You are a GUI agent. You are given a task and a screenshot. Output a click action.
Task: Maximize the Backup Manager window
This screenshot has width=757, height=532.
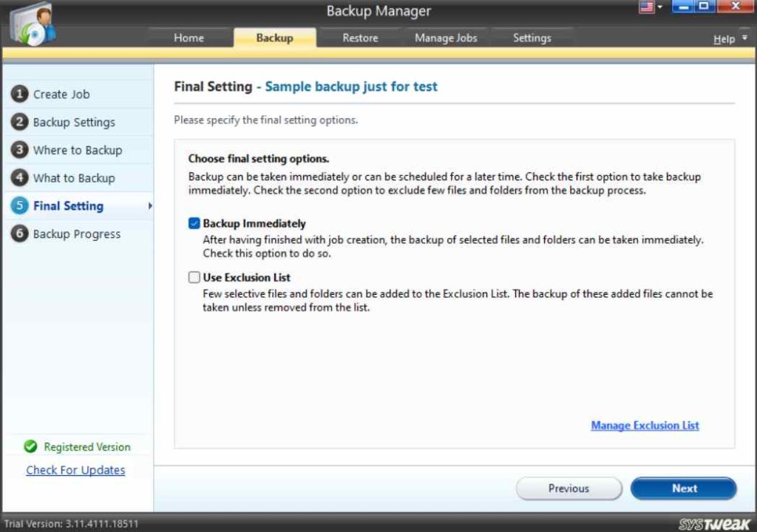click(x=705, y=7)
